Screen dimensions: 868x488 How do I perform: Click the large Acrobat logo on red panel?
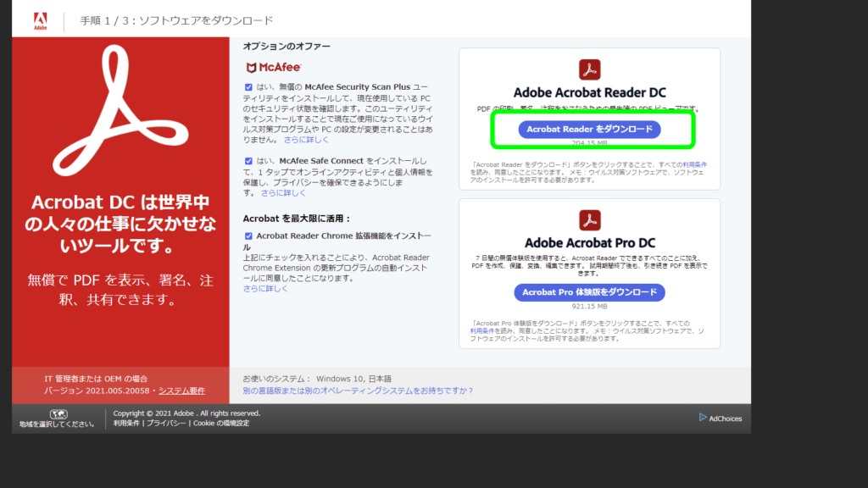coord(120,111)
